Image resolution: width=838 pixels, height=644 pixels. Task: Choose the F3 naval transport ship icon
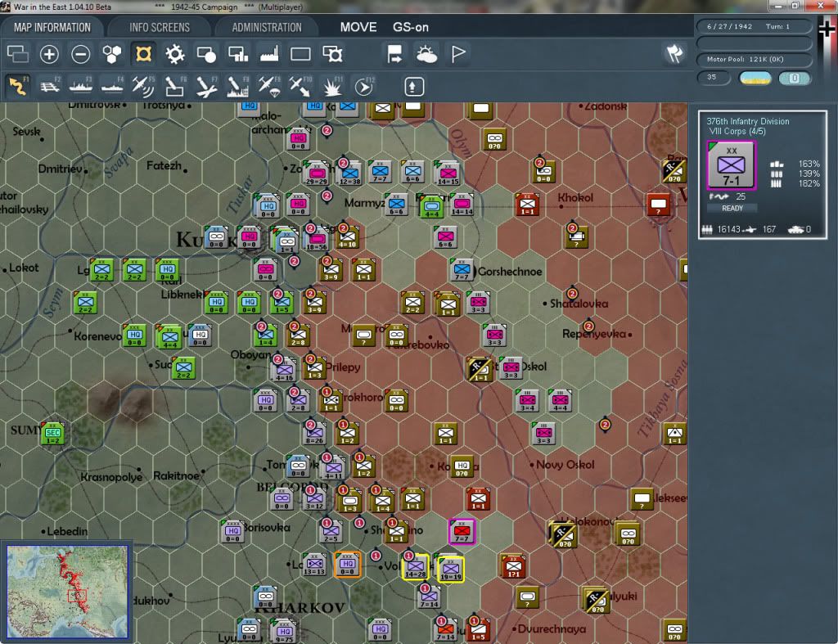(x=81, y=86)
